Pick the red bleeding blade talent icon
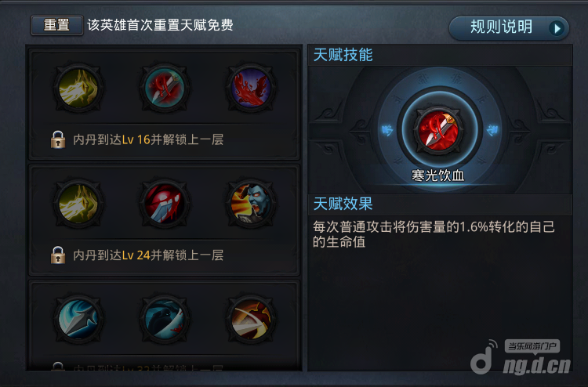 click(165, 204)
